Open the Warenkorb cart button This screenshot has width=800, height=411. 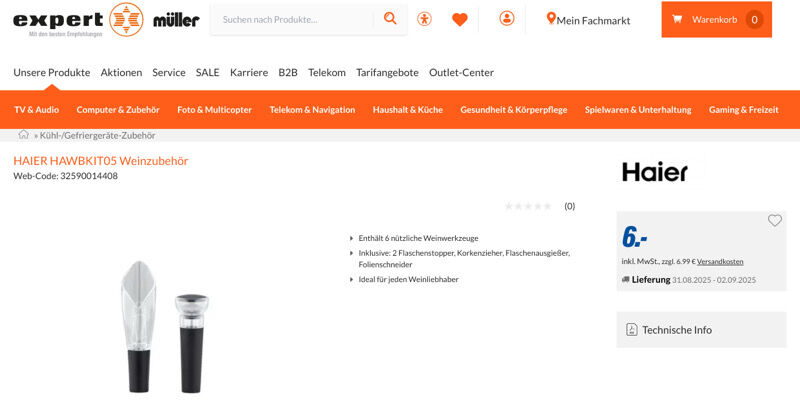(716, 19)
